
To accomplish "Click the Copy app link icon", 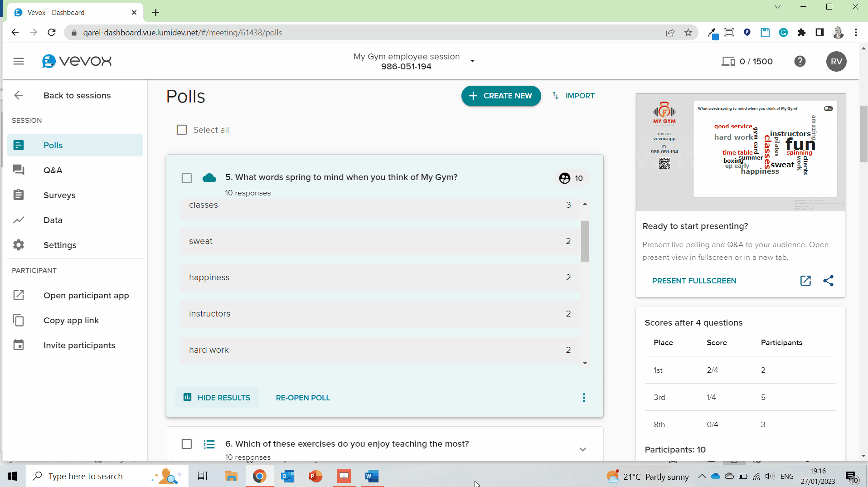I will pos(19,320).
